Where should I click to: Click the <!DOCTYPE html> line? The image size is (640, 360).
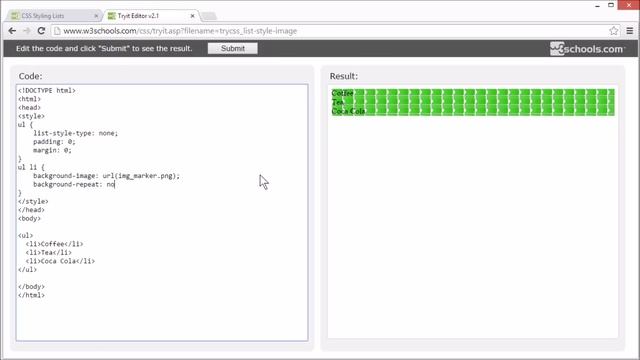click(x=47, y=91)
